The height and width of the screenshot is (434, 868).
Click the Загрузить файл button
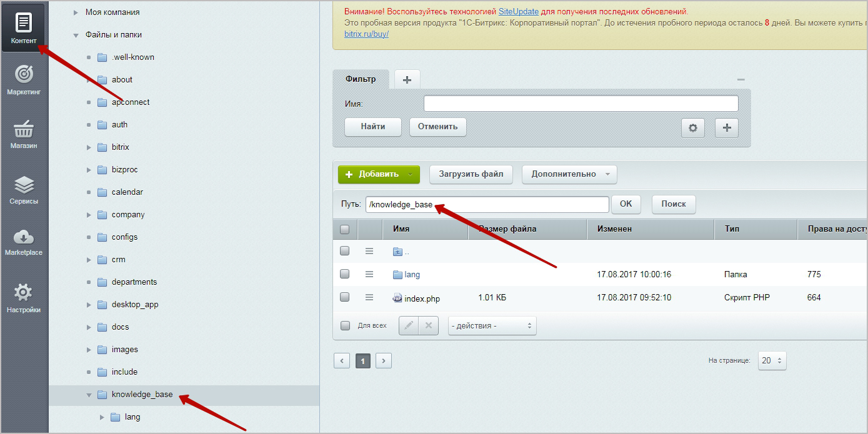[x=471, y=174]
